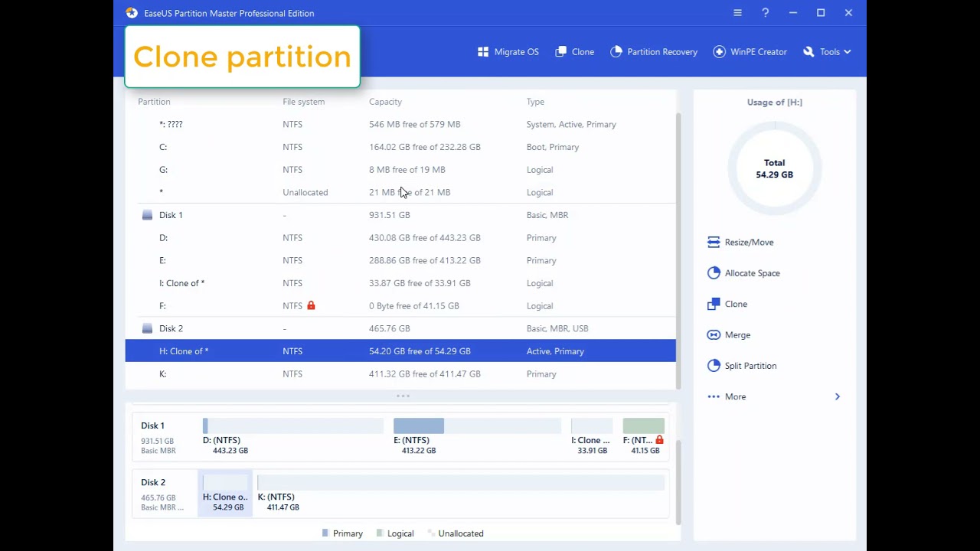
Task: Open WinPE Creator from toolbar
Action: click(750, 52)
